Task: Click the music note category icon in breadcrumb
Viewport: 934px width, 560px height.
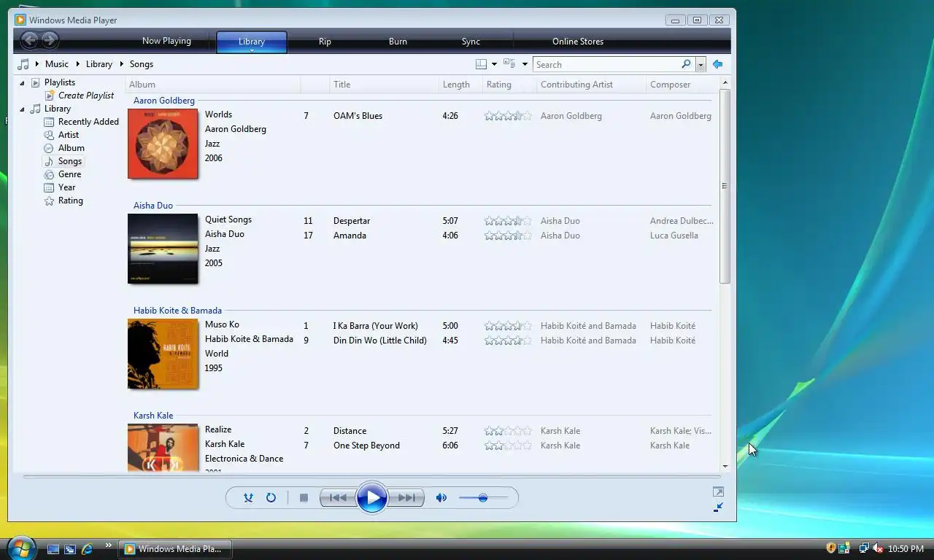Action: click(23, 64)
